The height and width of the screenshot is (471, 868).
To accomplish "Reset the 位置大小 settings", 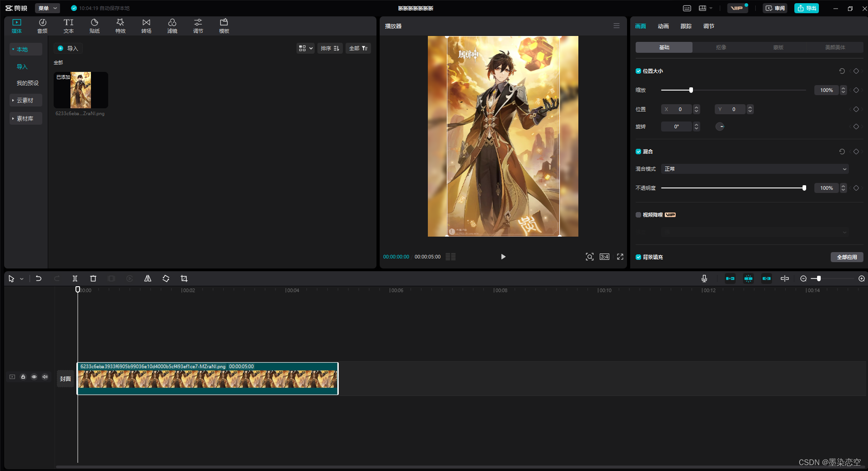I will pyautogui.click(x=842, y=71).
